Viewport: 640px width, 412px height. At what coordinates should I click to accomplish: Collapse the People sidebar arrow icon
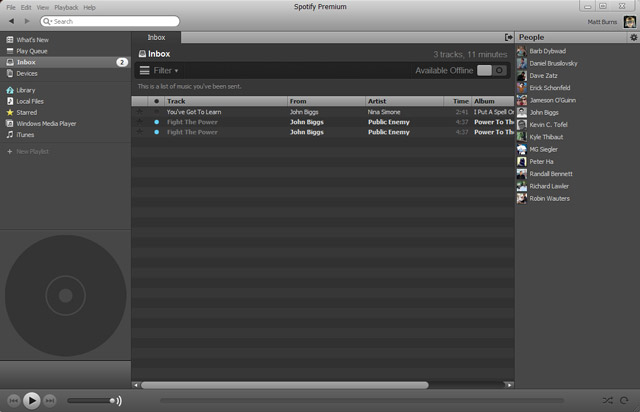coord(509,37)
